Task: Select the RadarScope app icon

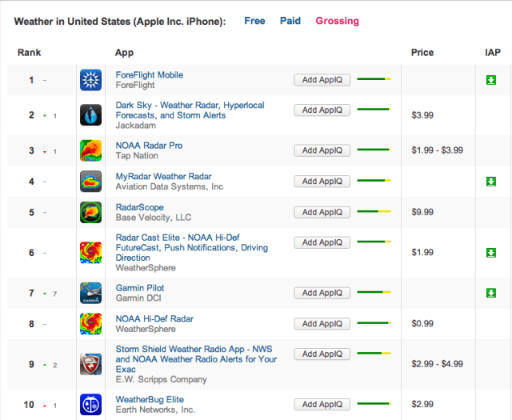Action: tap(90, 212)
